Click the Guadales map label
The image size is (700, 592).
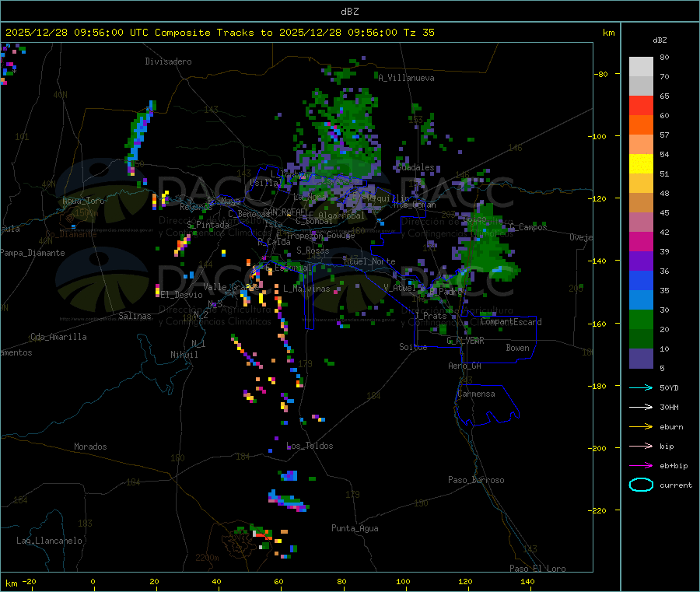pyautogui.click(x=415, y=167)
